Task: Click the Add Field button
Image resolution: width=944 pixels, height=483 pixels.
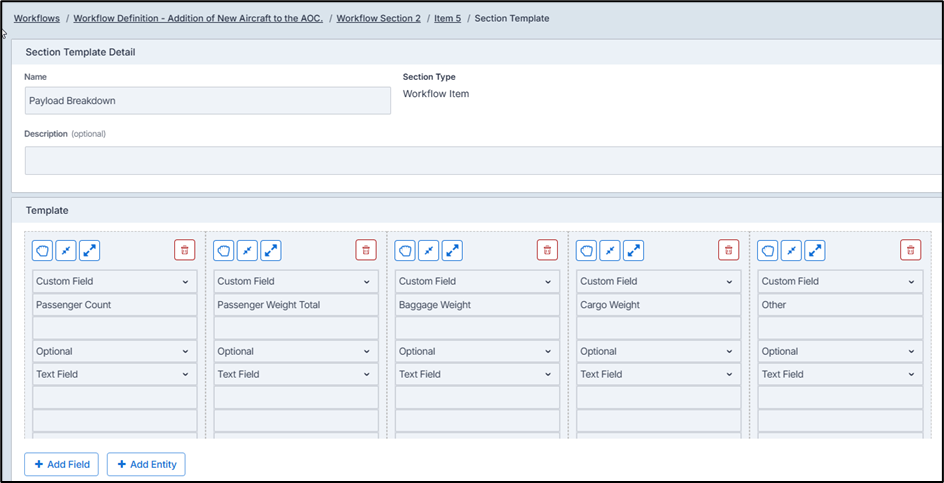Action: pos(61,464)
